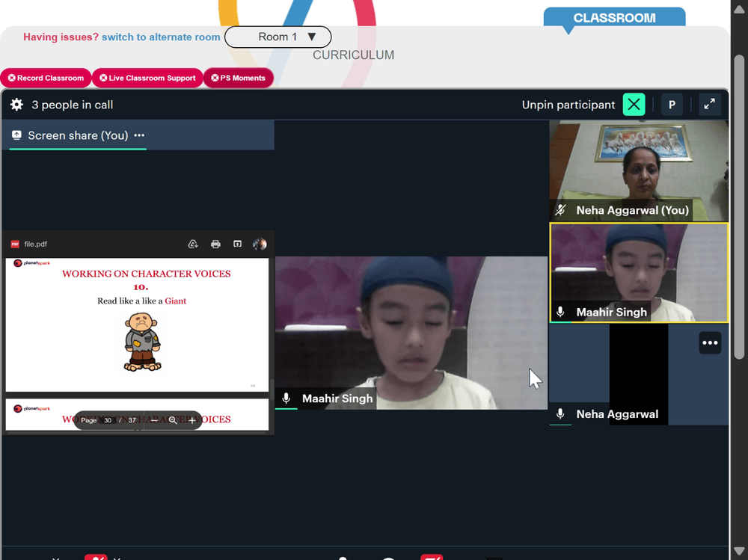Select highlighted Maahir Singh video thumbnail
The height and width of the screenshot is (560, 748).
639,272
